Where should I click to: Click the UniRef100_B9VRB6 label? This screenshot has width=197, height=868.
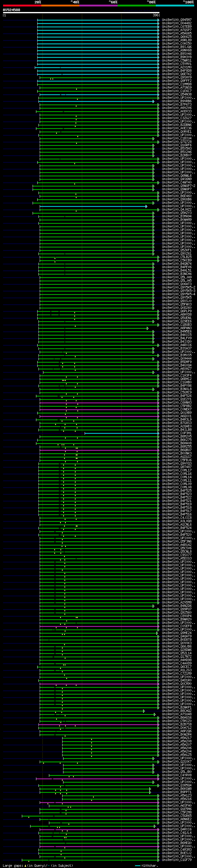177,101
